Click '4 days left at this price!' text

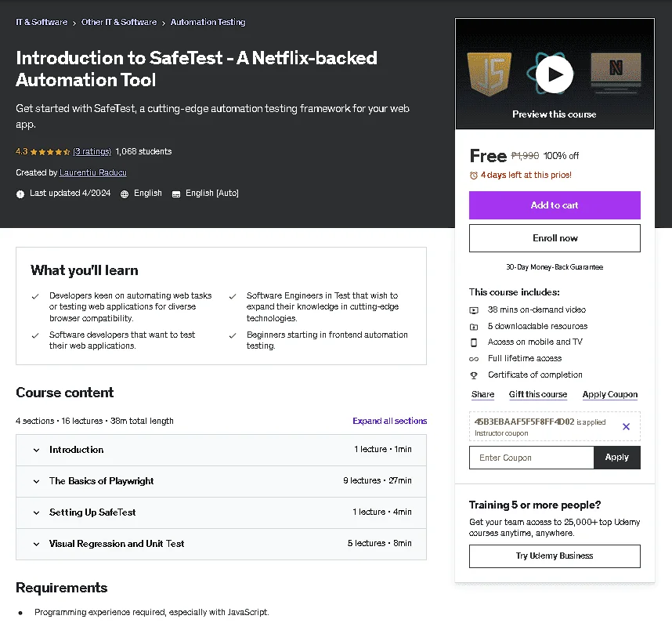(x=526, y=175)
